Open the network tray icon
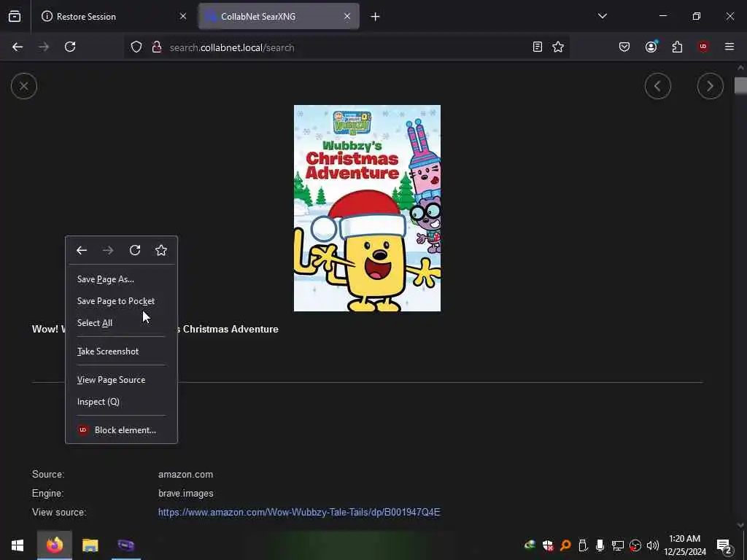Viewport: 747px width, 560px height. [618, 545]
